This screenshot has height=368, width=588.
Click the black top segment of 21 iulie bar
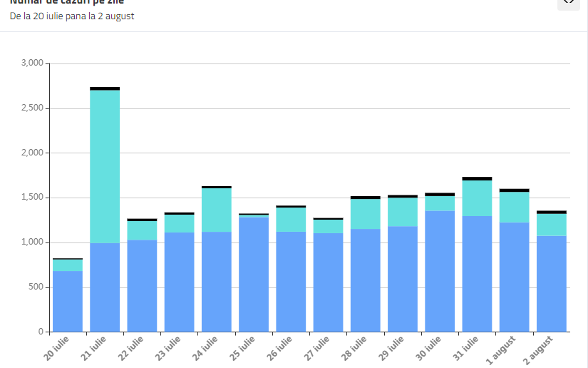click(105, 88)
